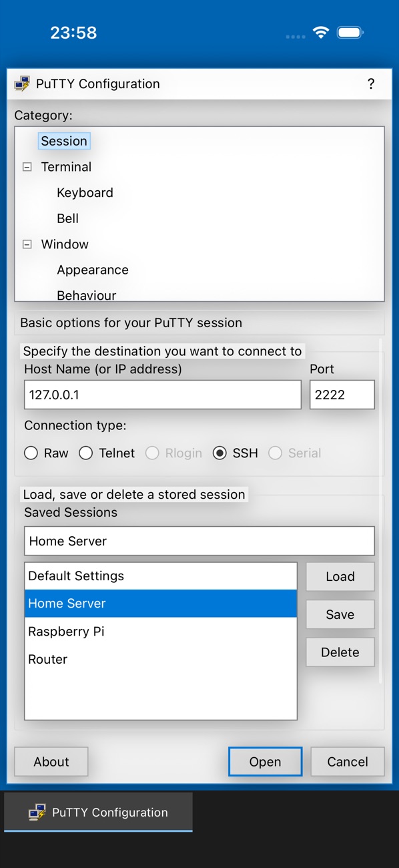This screenshot has width=399, height=868.
Task: Select Router in the sessions list
Action: (161, 660)
